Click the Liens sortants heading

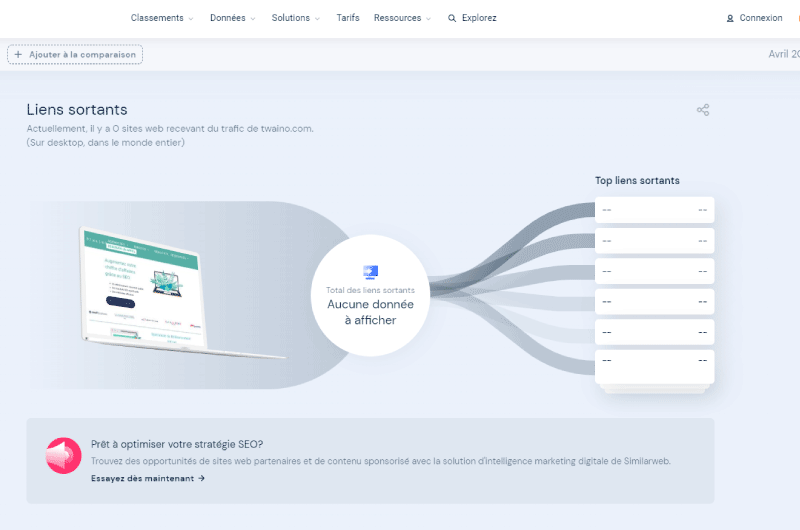77,110
